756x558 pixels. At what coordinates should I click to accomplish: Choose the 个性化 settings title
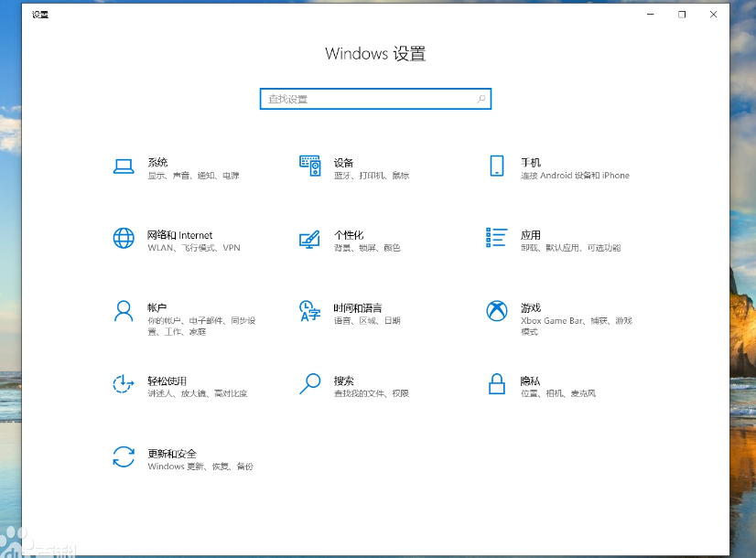coord(349,235)
